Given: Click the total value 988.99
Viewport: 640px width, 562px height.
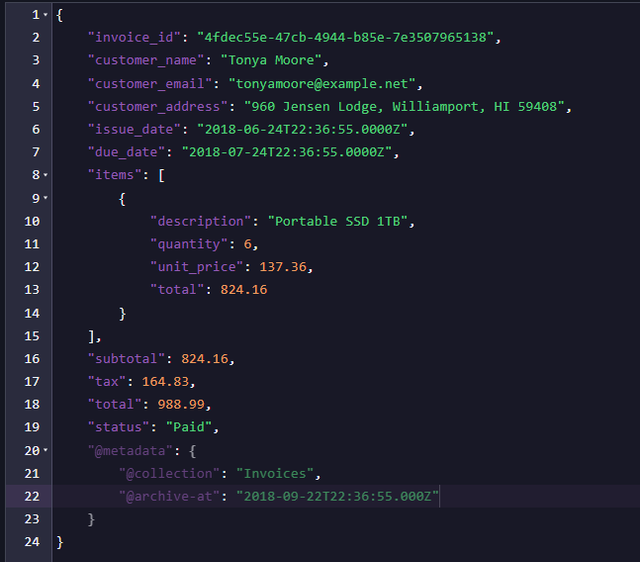Looking at the screenshot, I should [185, 405].
